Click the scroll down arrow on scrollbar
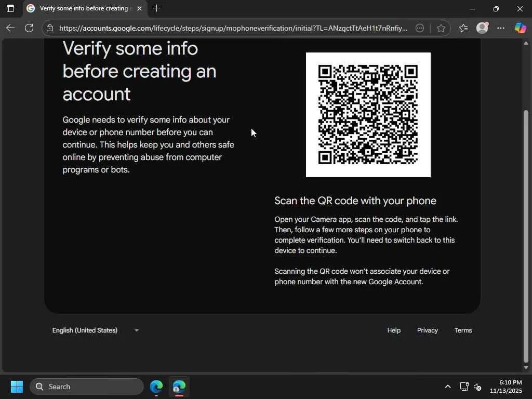This screenshot has width=532, height=399. click(x=526, y=367)
